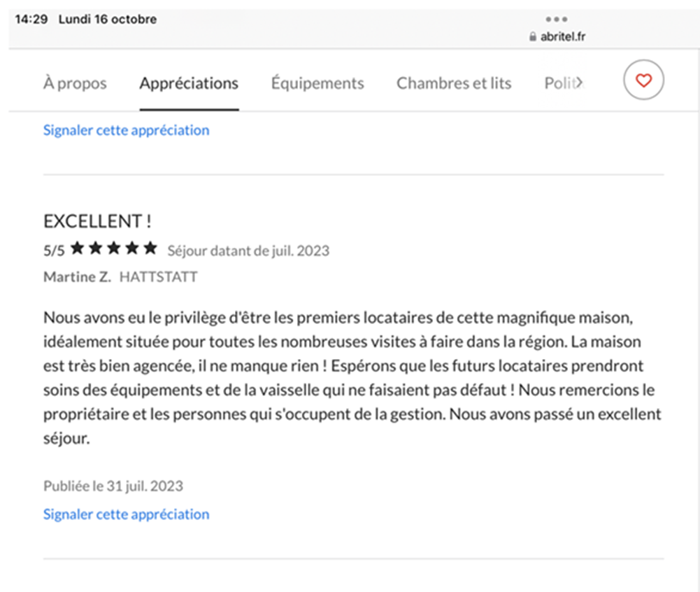
Task: Click the padlock icon beside abritel.fr
Action: pos(534,38)
